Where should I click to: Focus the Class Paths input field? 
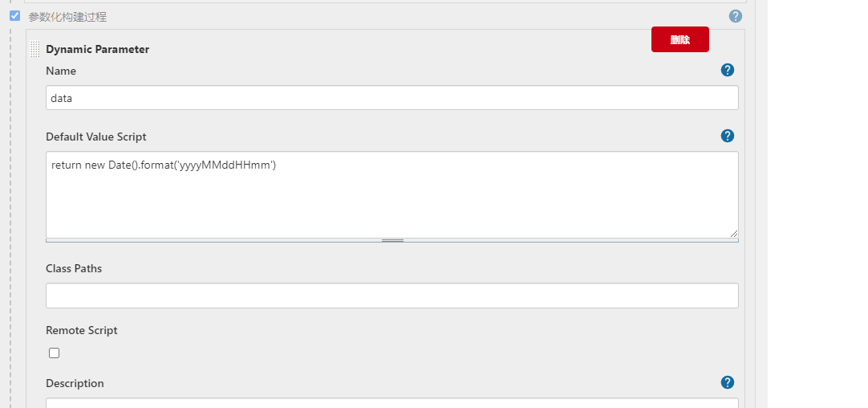(391, 296)
